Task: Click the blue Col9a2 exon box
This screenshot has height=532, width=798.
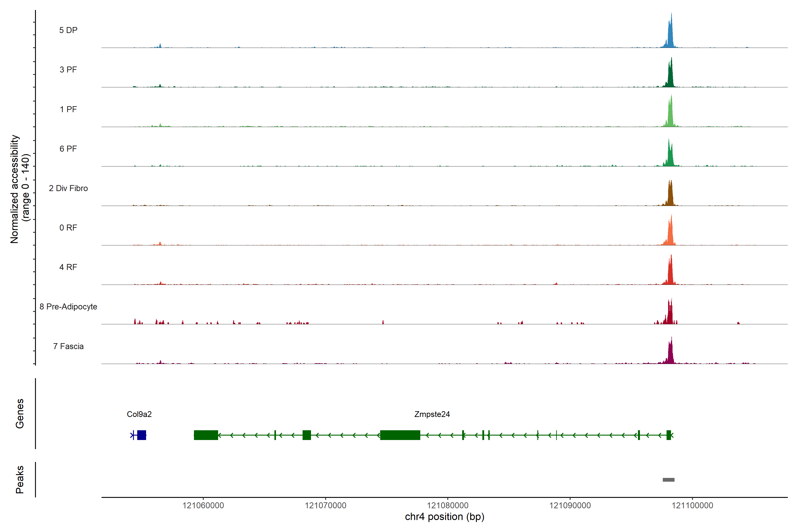Action: (141, 435)
